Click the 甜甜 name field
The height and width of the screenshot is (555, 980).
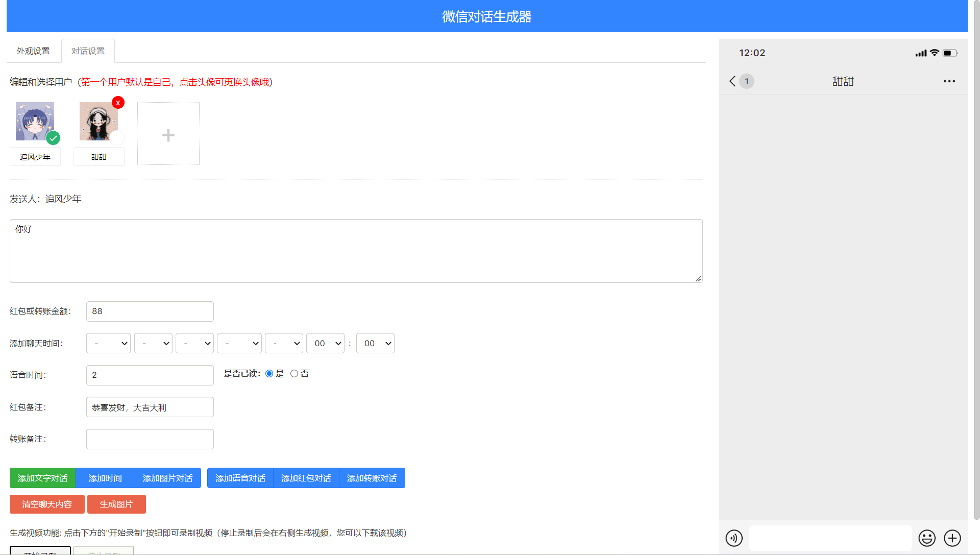pos(99,157)
